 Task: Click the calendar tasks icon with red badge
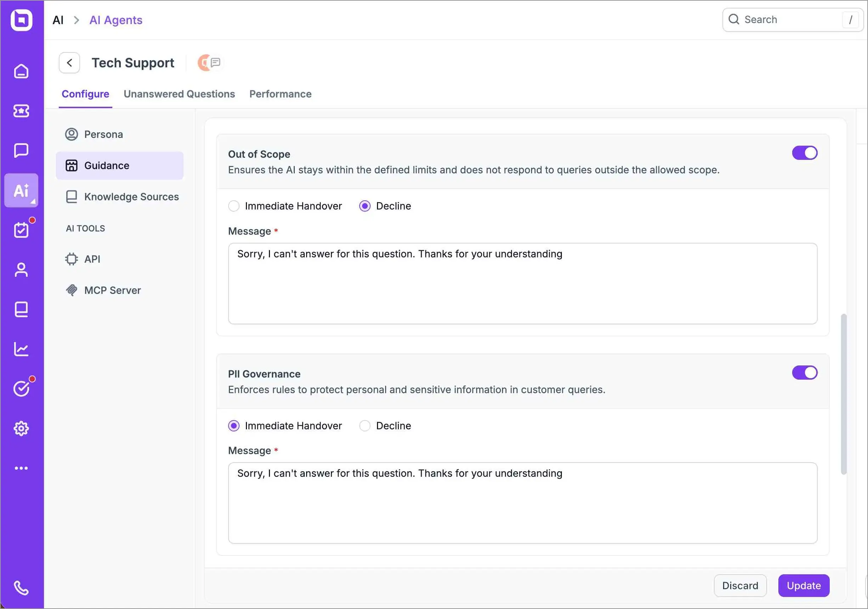pyautogui.click(x=21, y=230)
